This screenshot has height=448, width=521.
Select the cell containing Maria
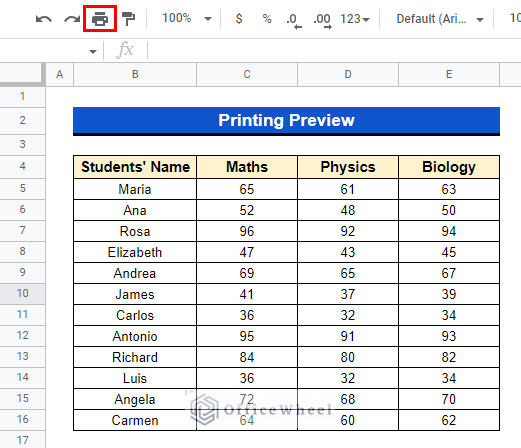point(135,189)
